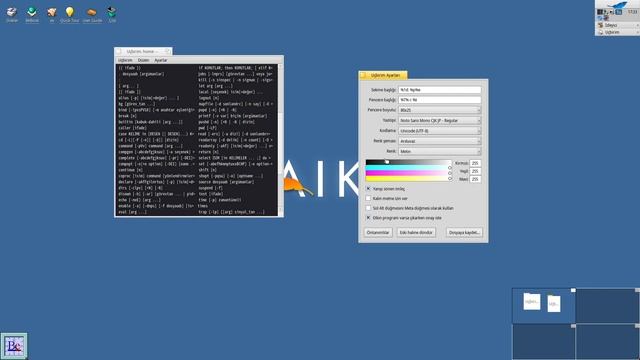Open the Uçbirim menu in terminal window
The width and height of the screenshot is (640, 360).
pos(125,60)
